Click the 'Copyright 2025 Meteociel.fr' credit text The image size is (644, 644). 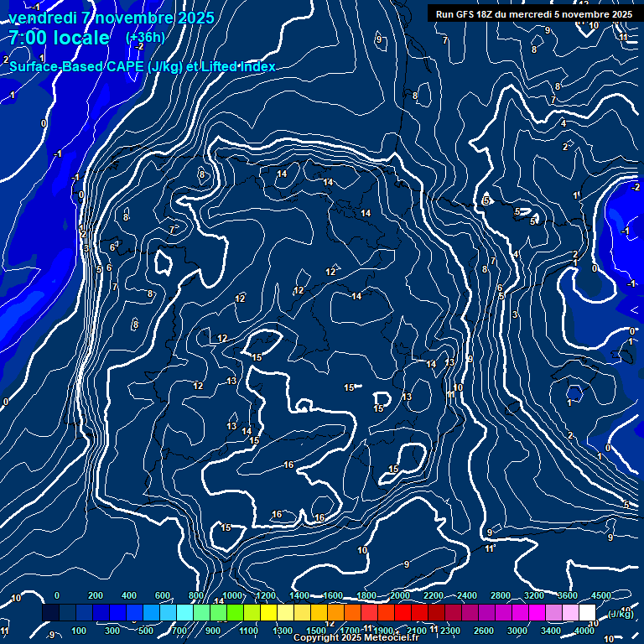click(356, 637)
